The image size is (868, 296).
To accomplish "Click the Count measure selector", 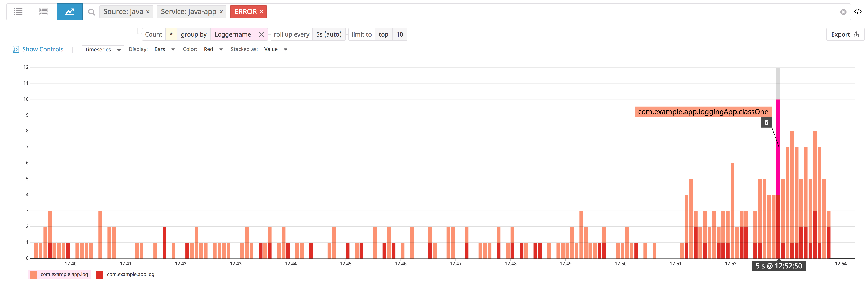I will [x=153, y=34].
